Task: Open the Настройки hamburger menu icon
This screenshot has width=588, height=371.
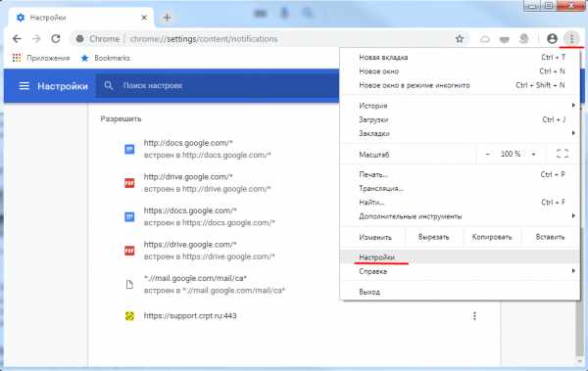Action: pyautogui.click(x=24, y=86)
